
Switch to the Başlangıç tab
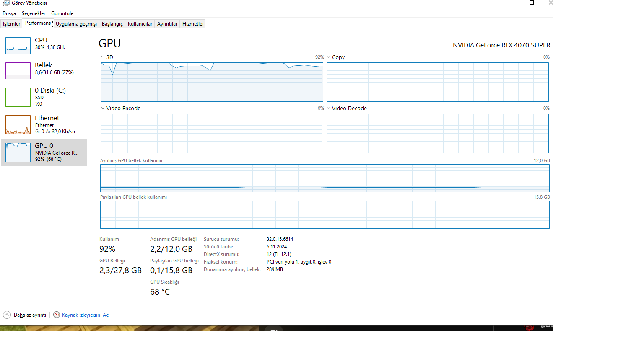[x=112, y=24]
